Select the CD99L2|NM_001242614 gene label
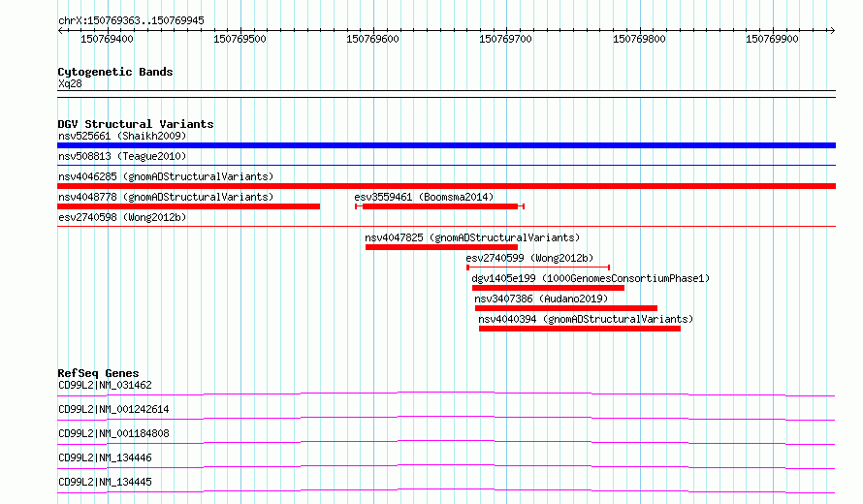The height and width of the screenshot is (504, 863). click(x=113, y=409)
